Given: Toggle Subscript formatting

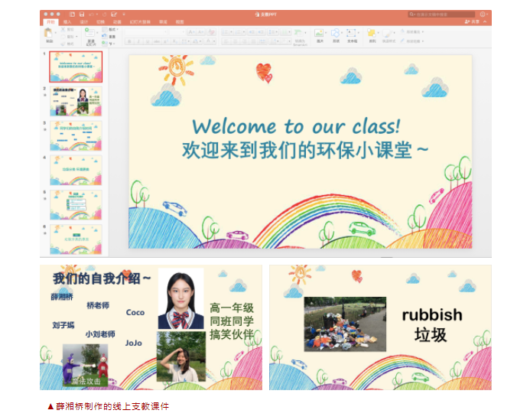Looking at the screenshot, I should point(174,41).
